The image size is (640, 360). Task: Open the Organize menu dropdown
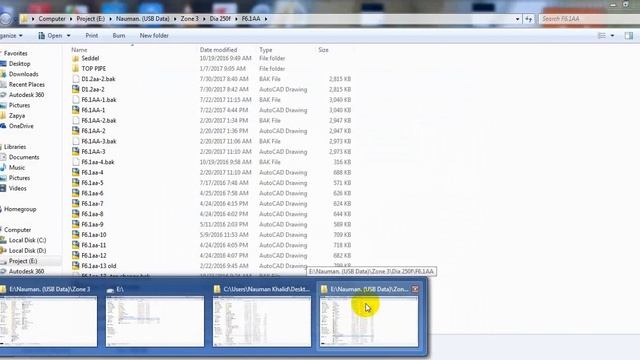pyautogui.click(x=11, y=36)
